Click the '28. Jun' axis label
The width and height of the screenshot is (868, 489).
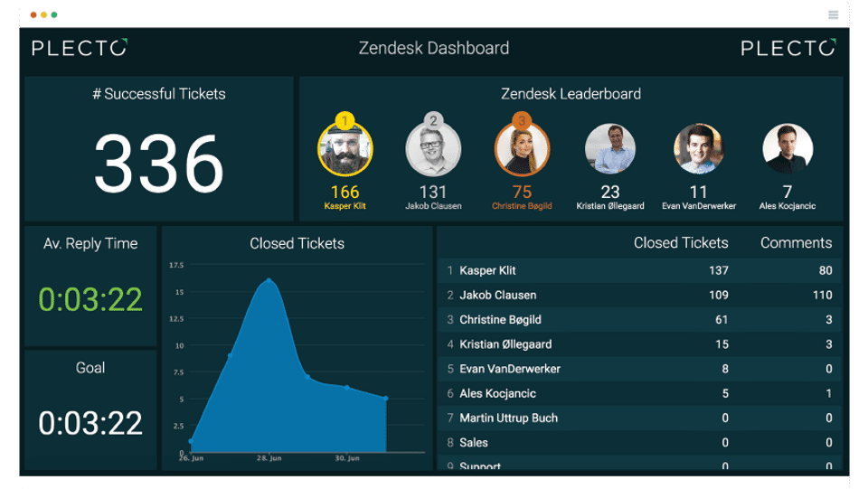(x=269, y=458)
